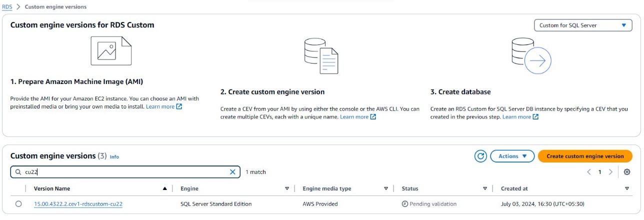Go to previous page of results
644x220 pixels.
(589, 172)
